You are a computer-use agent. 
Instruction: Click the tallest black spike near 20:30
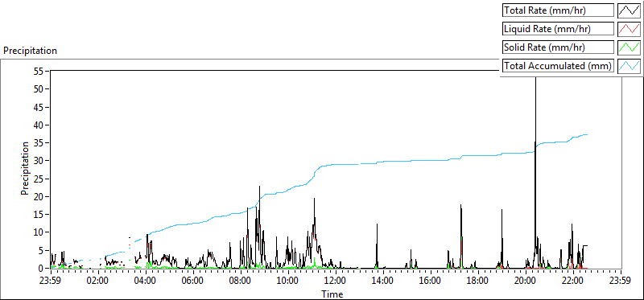pos(535,123)
